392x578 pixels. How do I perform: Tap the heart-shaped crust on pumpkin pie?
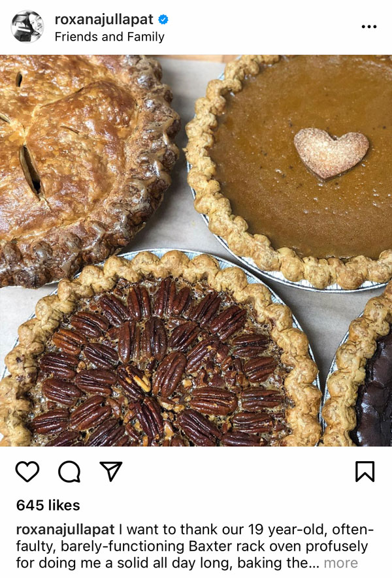(331, 153)
